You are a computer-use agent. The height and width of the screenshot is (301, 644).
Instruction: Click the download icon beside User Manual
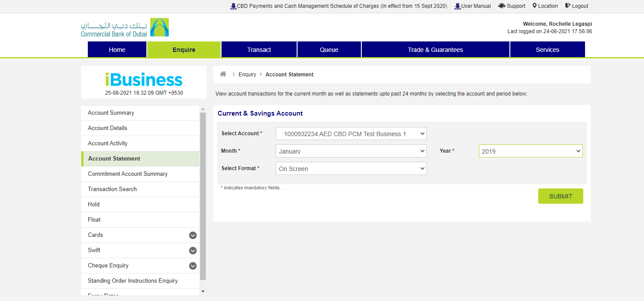(x=457, y=6)
